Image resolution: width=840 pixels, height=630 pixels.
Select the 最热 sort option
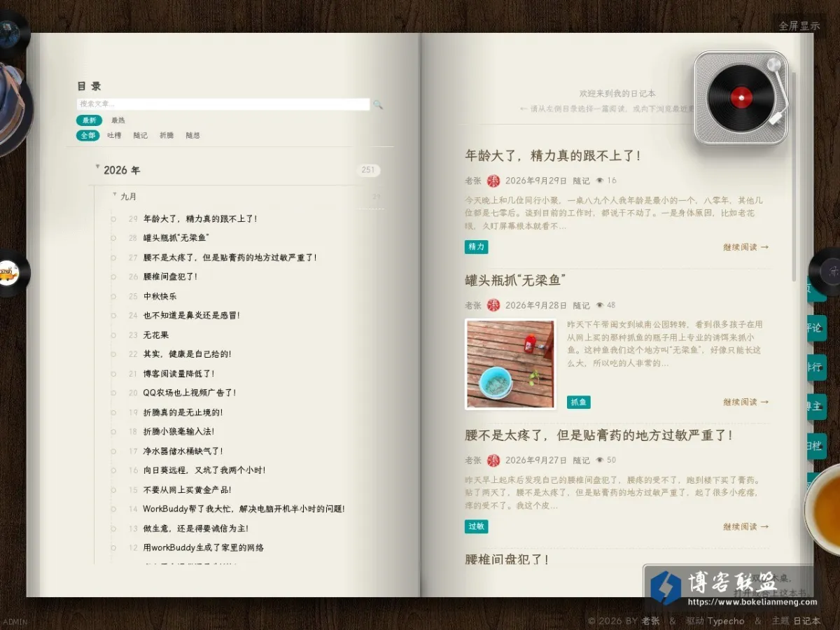pos(118,120)
